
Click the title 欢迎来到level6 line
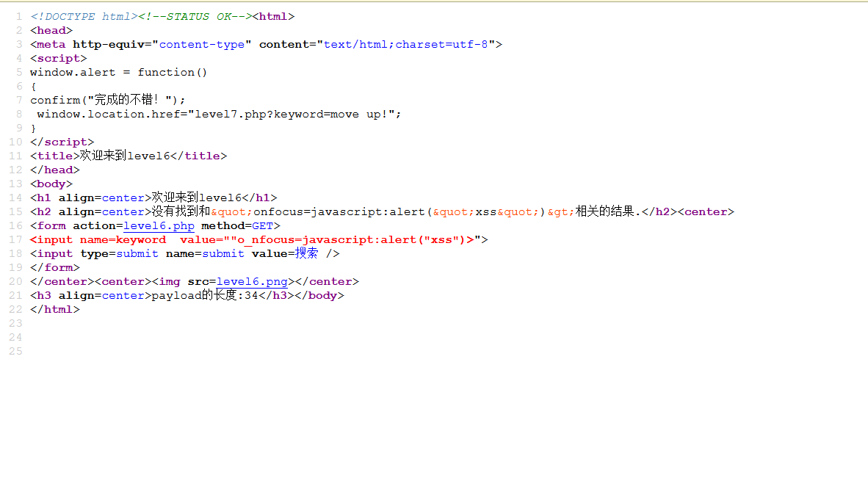point(129,156)
